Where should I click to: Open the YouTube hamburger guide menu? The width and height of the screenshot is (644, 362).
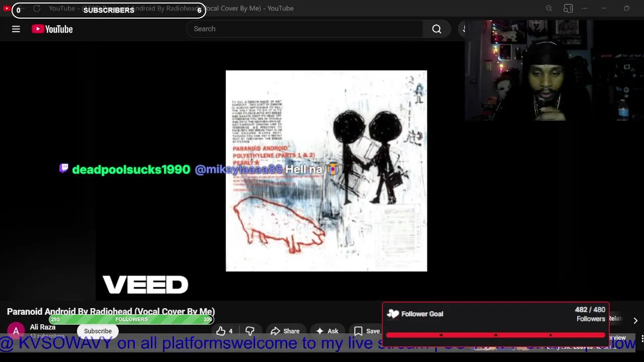[x=16, y=29]
